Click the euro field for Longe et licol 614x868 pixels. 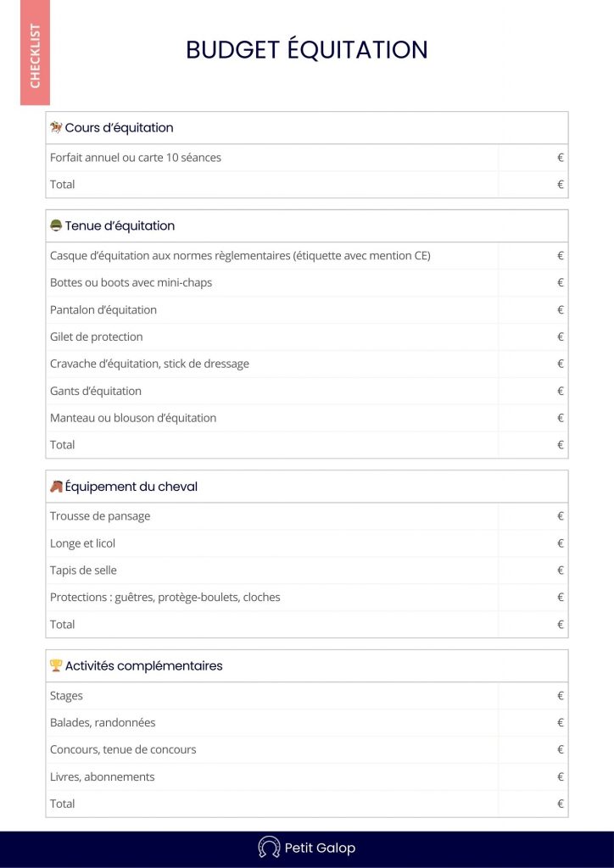coord(533,542)
